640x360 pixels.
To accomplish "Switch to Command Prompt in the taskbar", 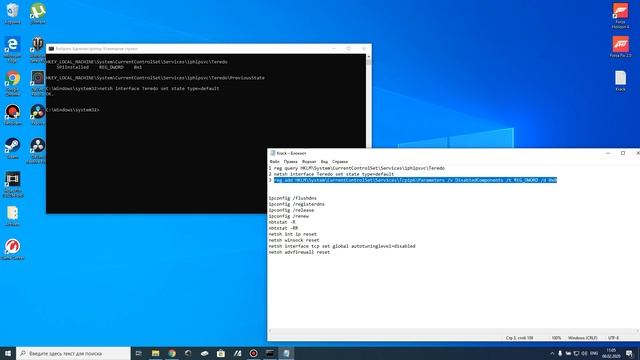I will point(270,353).
